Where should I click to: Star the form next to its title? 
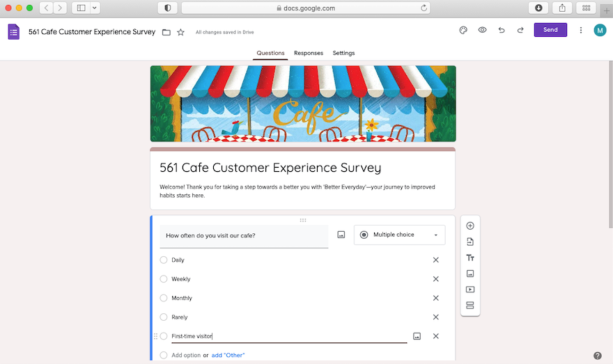(x=181, y=32)
